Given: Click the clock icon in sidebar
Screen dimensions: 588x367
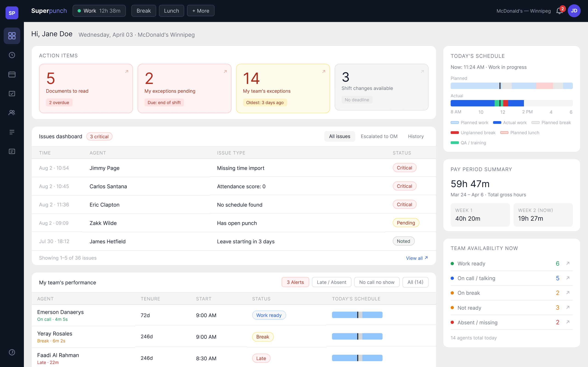Looking at the screenshot, I should pos(12,55).
